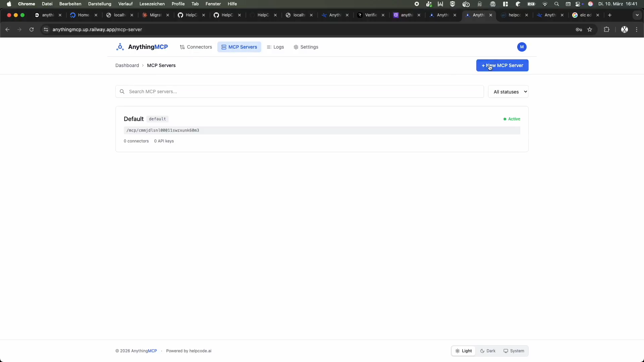Viewport: 644px width, 362px height.
Task: Click the AnythingMCP logo
Action: pos(142,47)
